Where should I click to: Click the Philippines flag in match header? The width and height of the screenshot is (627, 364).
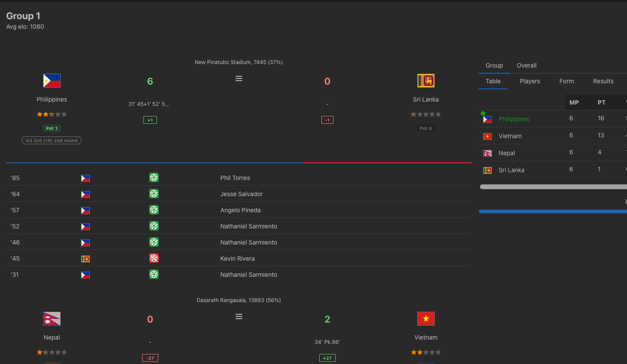[52, 81]
